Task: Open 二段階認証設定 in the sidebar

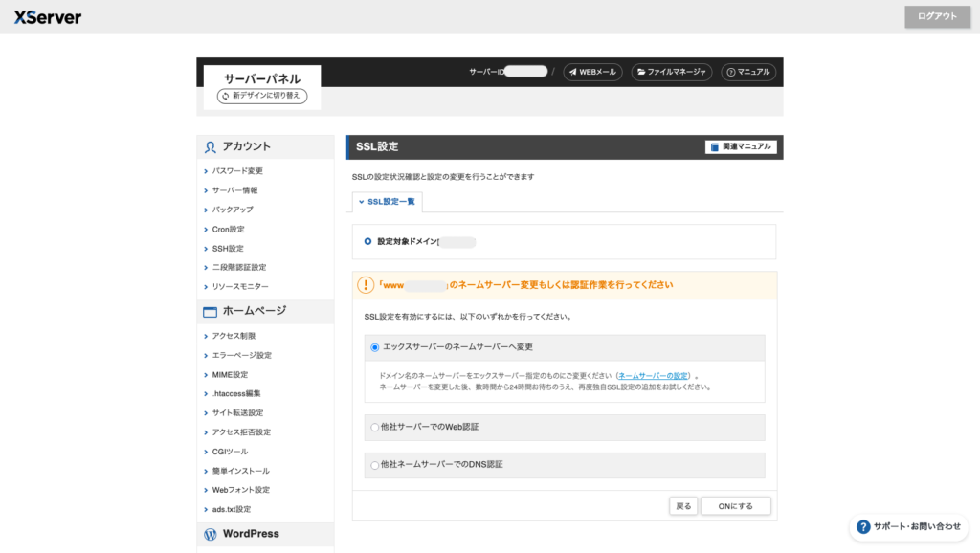Action: (x=238, y=268)
